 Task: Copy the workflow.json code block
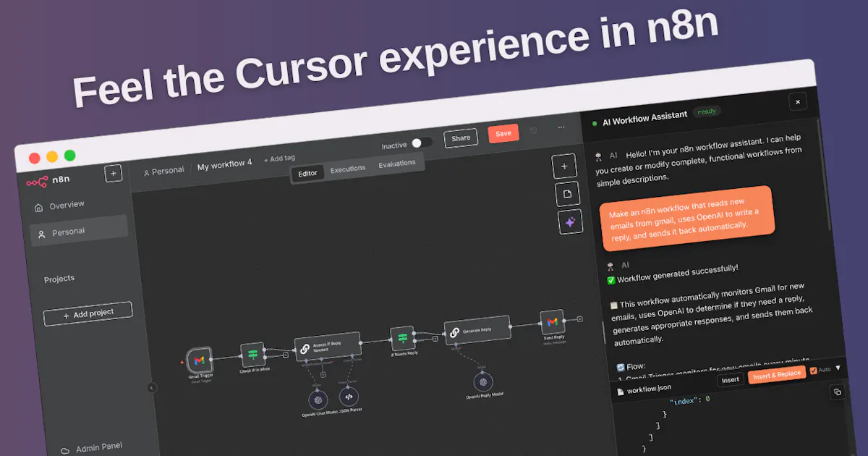pyautogui.click(x=837, y=392)
